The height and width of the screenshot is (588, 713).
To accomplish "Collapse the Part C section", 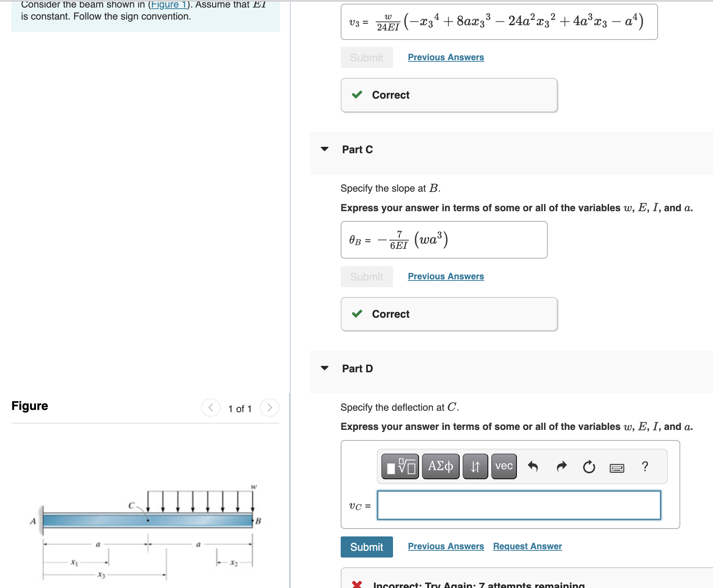I will click(x=325, y=149).
